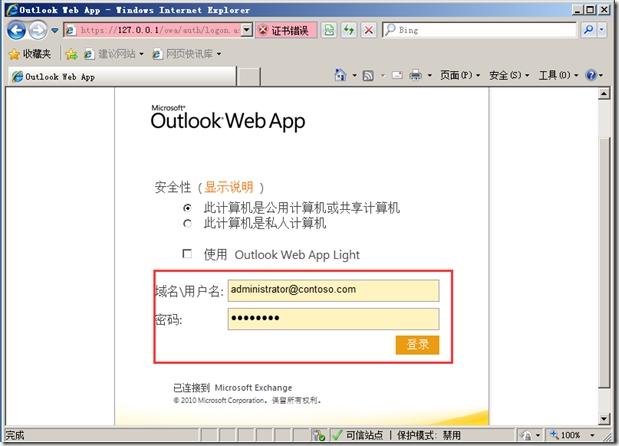Click the browser Forward arrow button
The width and height of the screenshot is (619, 446).
click(x=38, y=30)
